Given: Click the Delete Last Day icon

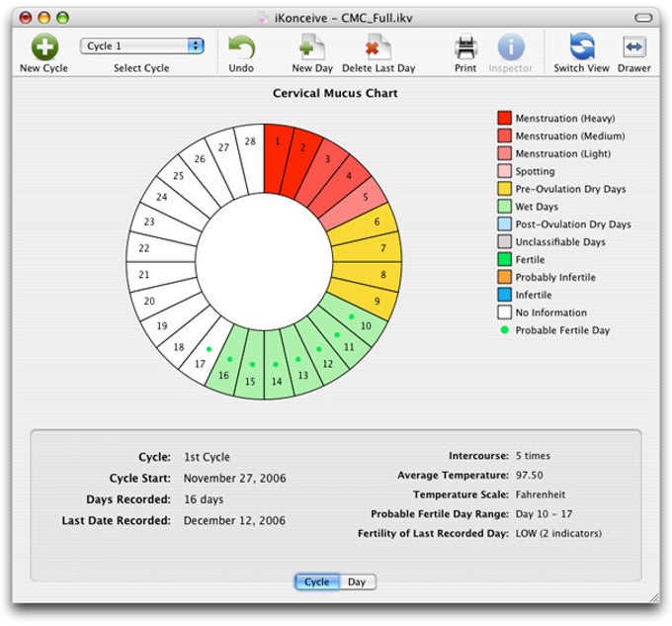Looking at the screenshot, I should pyautogui.click(x=378, y=46).
